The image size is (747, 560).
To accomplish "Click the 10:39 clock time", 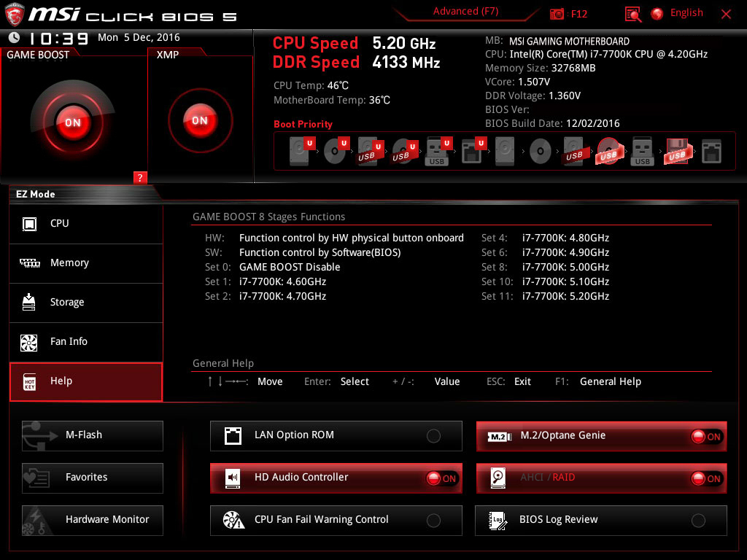I will [x=58, y=38].
